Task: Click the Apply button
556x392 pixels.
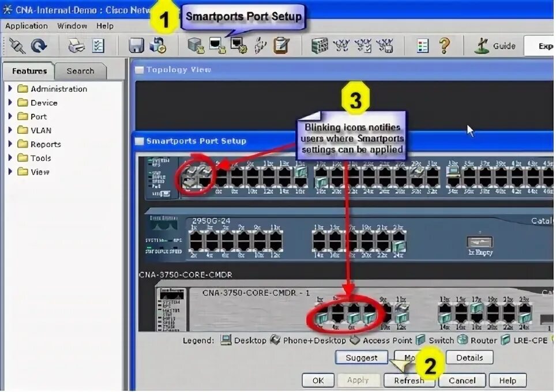Action: [358, 380]
